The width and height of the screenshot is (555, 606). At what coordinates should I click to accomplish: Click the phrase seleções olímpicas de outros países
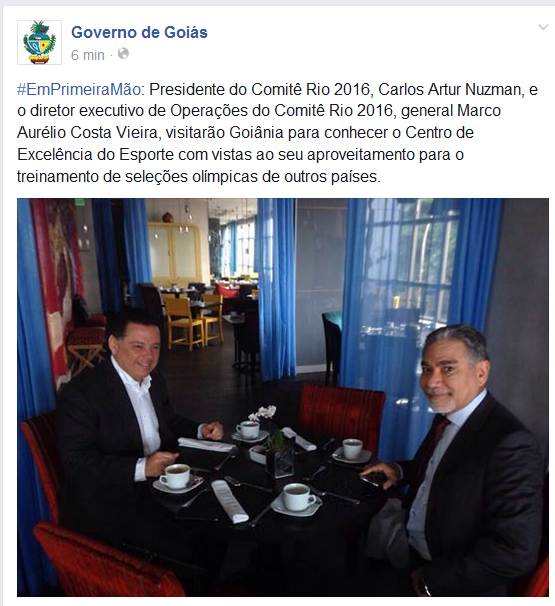(x=252, y=177)
